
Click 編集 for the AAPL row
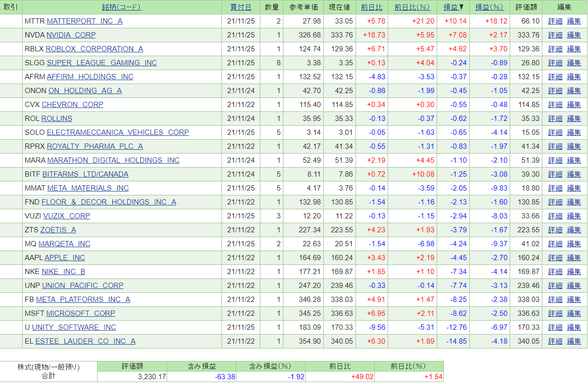pos(574,258)
